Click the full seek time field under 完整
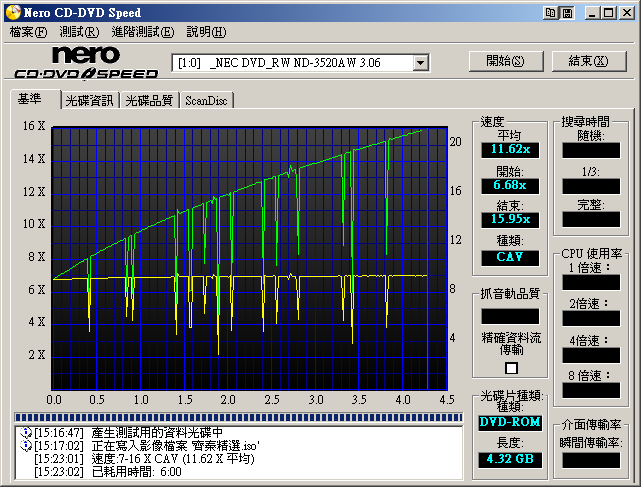Image resolution: width=641 pixels, height=487 pixels. click(x=591, y=220)
